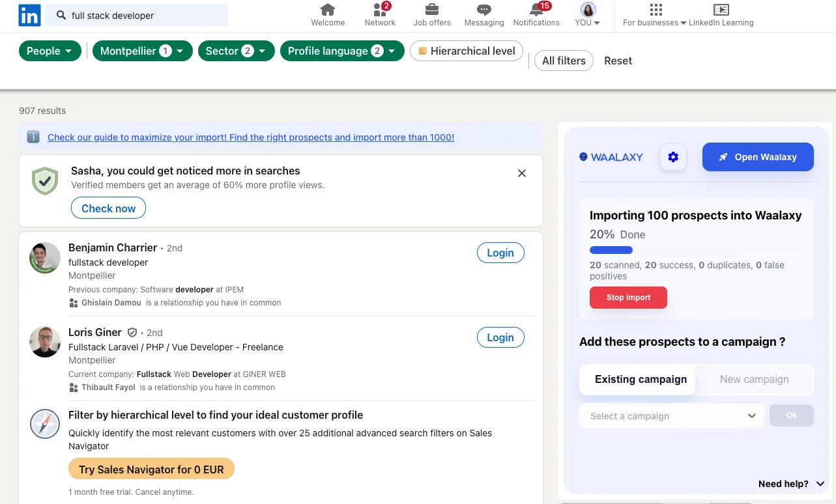Open Select a campaign dropdown
Viewport: 836px width, 504px height.
tap(672, 416)
